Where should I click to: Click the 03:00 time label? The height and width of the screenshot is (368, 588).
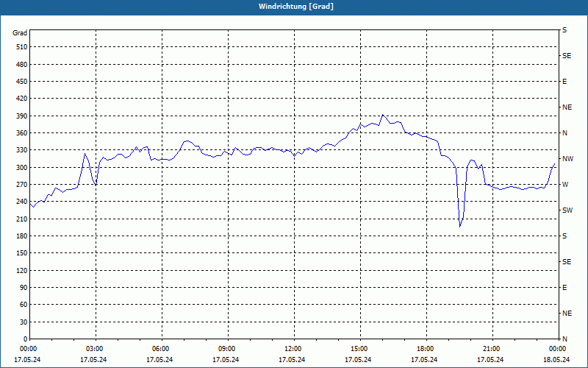pyautogui.click(x=96, y=349)
